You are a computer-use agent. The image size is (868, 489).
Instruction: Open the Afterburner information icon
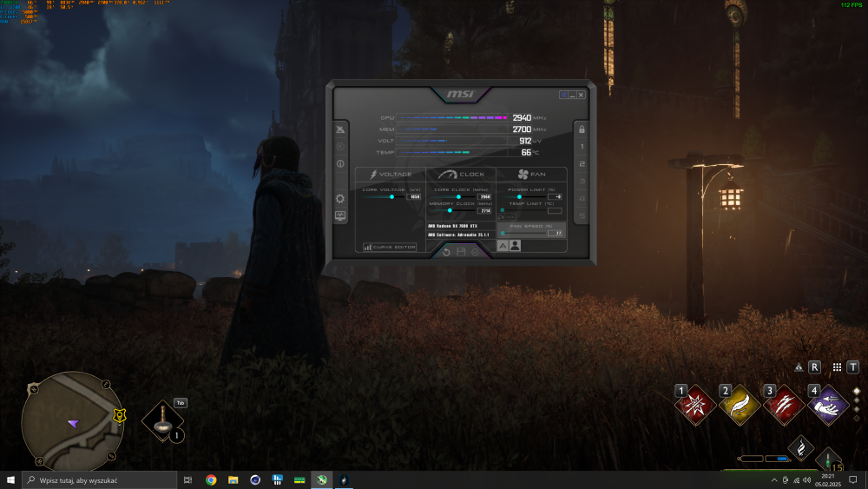pos(340,163)
